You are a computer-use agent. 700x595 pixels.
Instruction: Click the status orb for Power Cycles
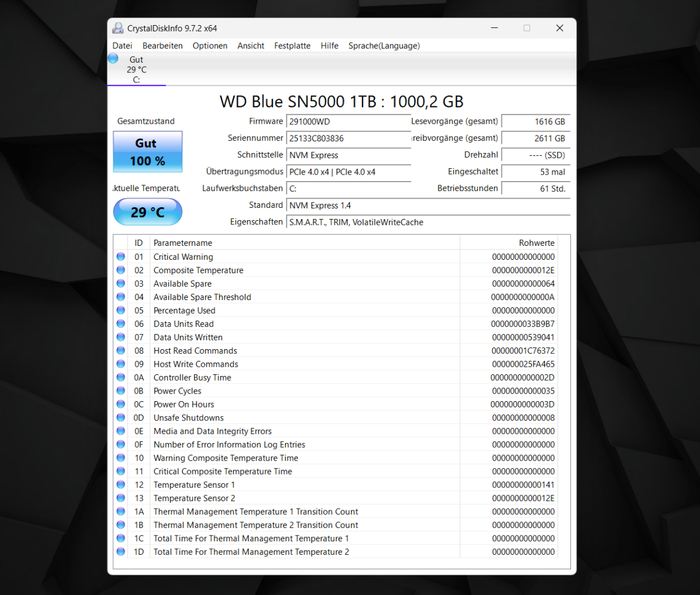tap(120, 391)
